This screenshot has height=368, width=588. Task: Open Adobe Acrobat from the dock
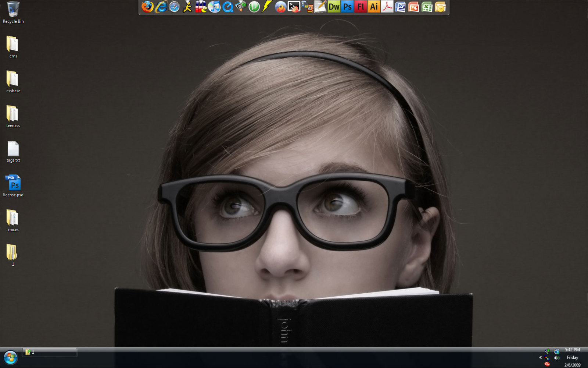tap(387, 7)
